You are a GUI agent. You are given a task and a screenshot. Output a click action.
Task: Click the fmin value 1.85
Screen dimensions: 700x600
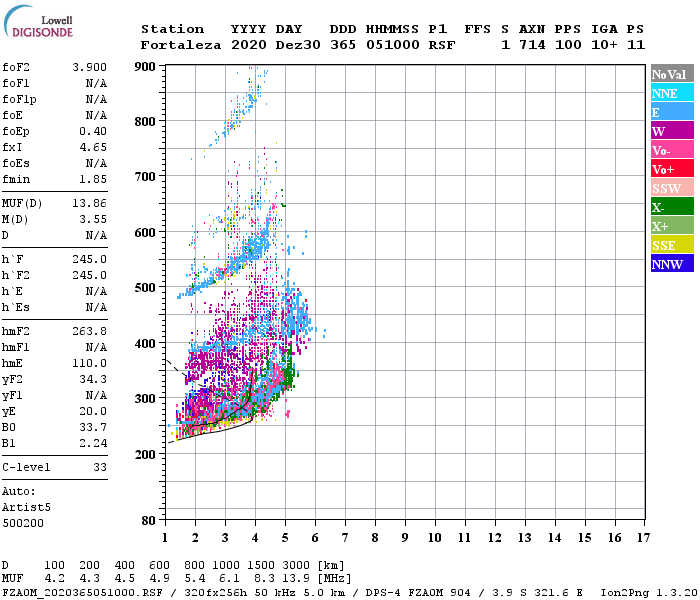tap(93, 179)
